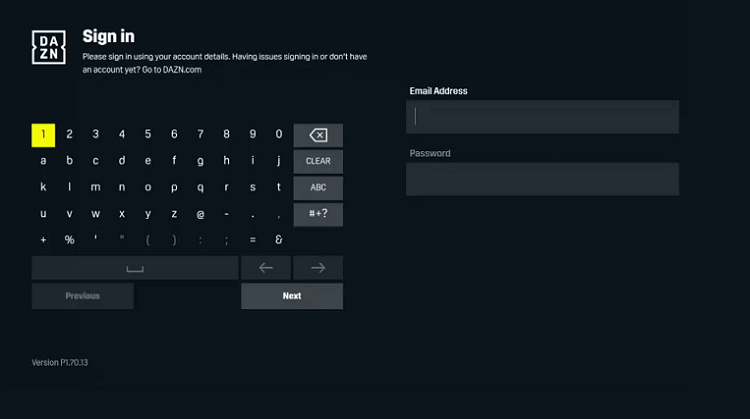This screenshot has width=750, height=419.
Task: Select the 6 key
Action: coord(174,135)
